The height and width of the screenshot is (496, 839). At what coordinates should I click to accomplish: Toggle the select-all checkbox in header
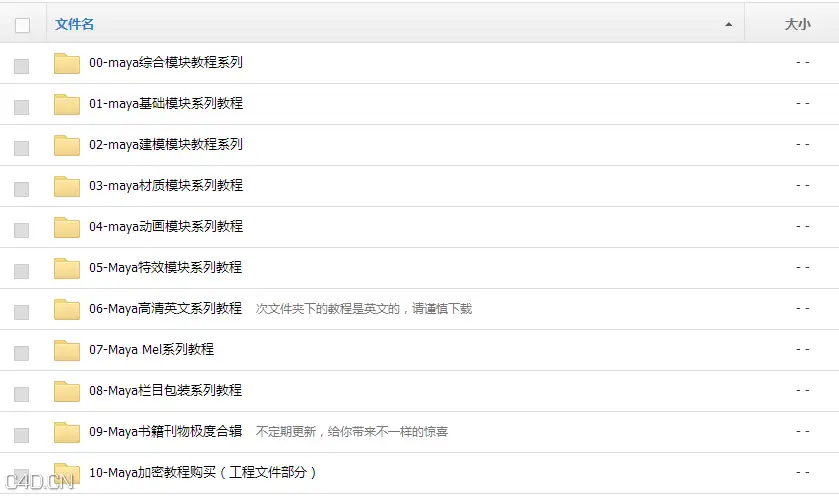pyautogui.click(x=22, y=25)
